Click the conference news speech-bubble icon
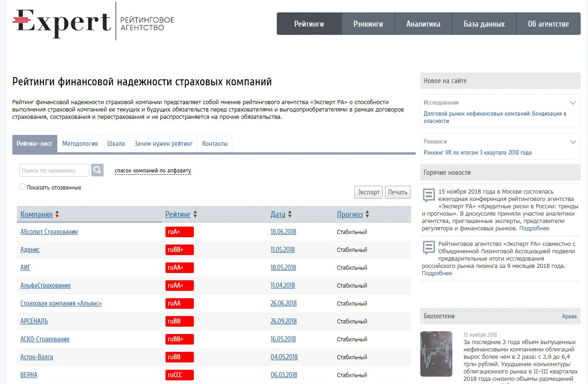This screenshot has width=588, height=384. point(429,195)
